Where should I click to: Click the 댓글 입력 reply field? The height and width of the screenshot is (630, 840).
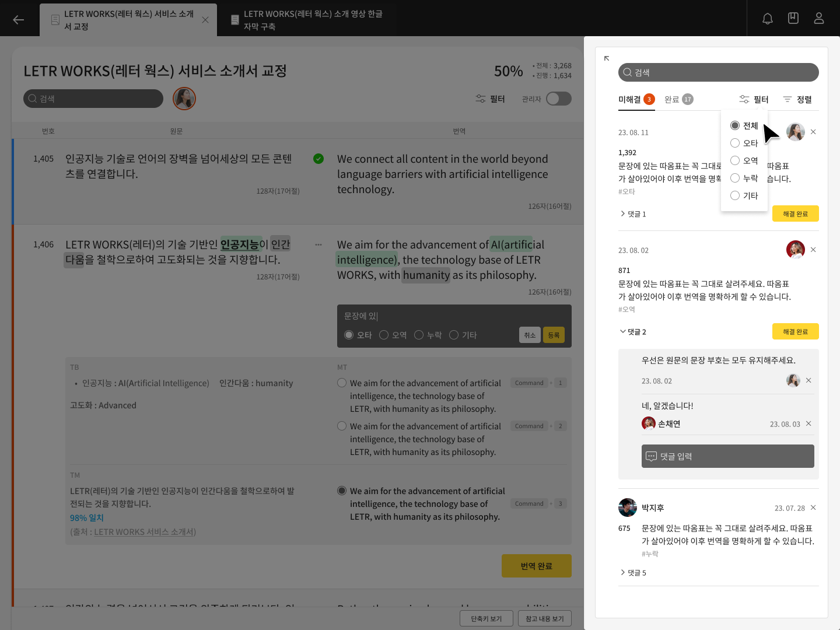(727, 456)
